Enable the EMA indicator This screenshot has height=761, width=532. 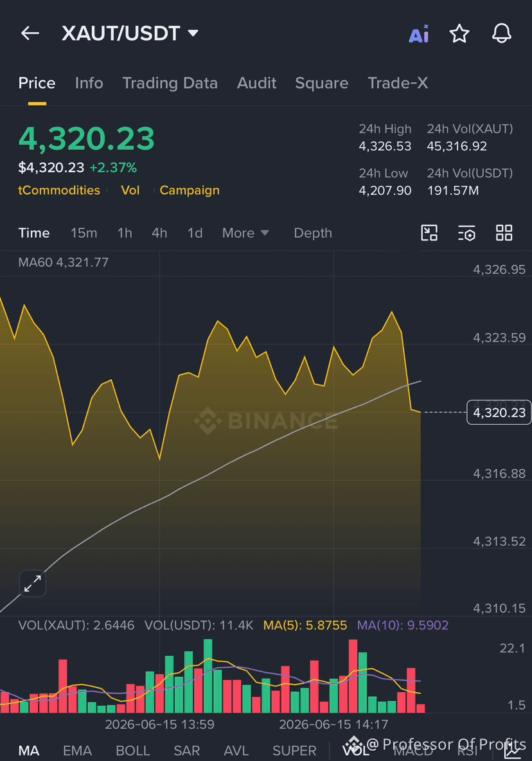click(x=77, y=751)
